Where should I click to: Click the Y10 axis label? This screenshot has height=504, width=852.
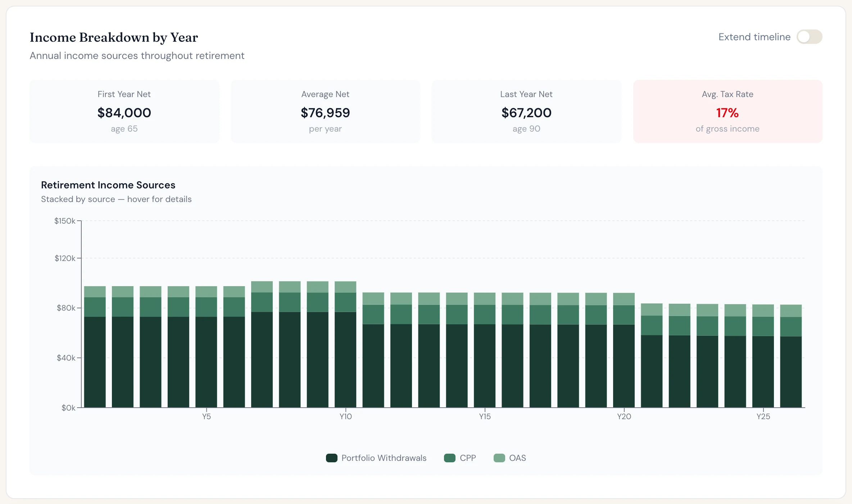[x=345, y=416]
